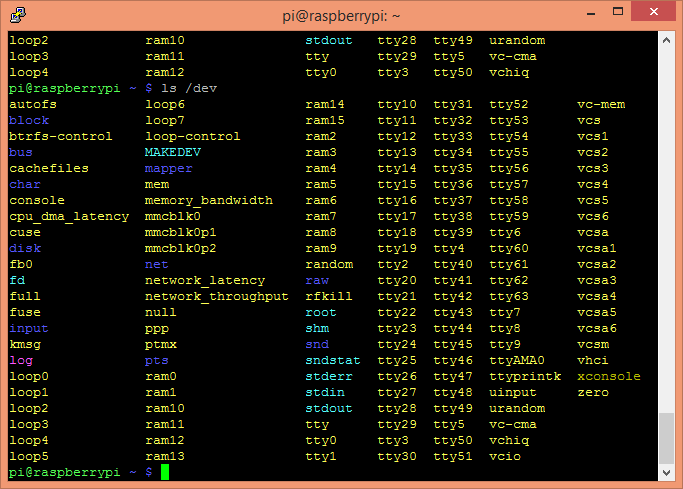Screen dimensions: 683x489
Task: Select the 'ram14' entry
Action: pos(325,105)
